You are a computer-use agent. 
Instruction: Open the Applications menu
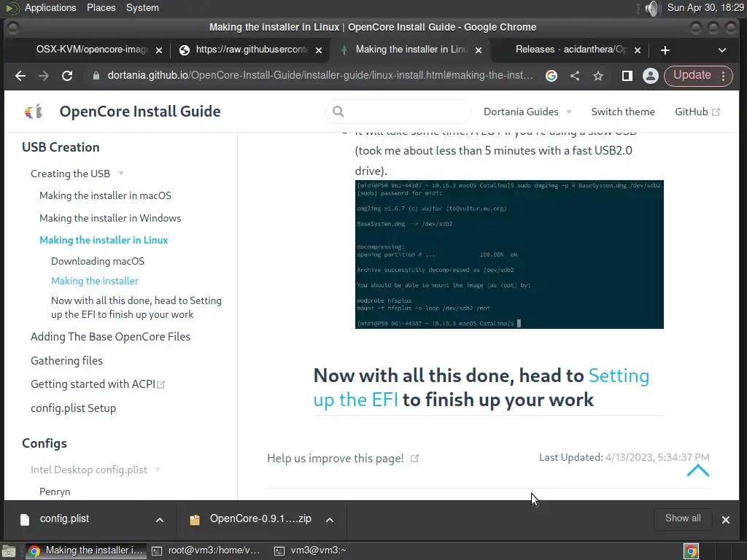click(50, 7)
